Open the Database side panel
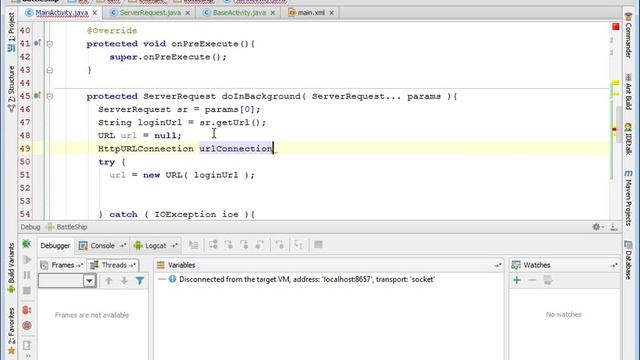 pos(628,260)
